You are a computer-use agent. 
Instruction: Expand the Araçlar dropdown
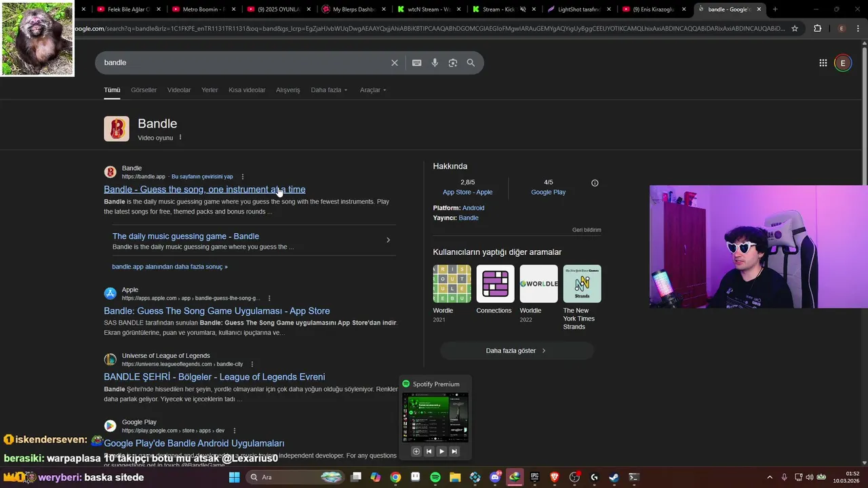(373, 90)
